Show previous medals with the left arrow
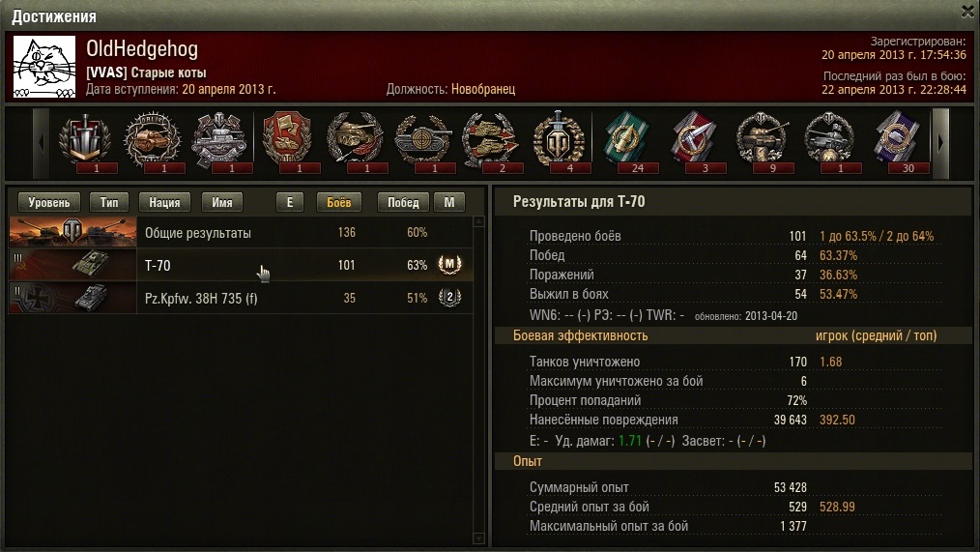 coord(42,143)
